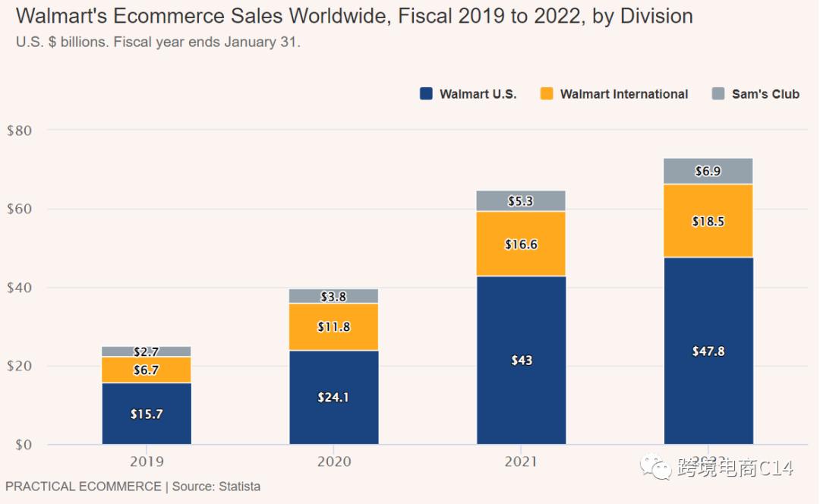This screenshot has width=820, height=504.
Task: Click the $47.8 Walmart U.S. bar segment
Action: tap(708, 351)
